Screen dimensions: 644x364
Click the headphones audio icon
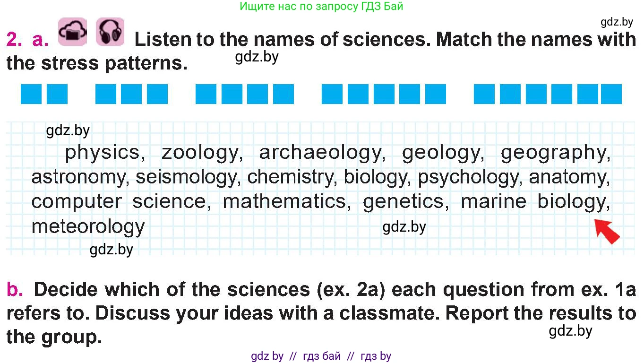110,32
